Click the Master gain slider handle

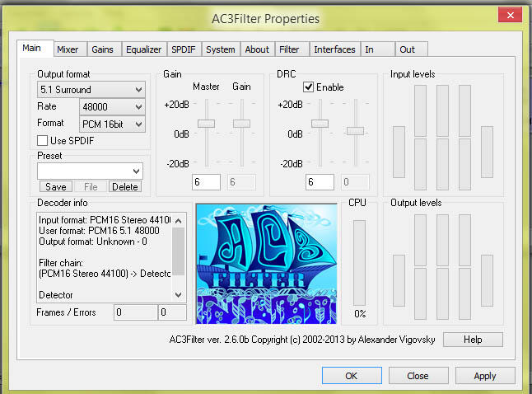tap(206, 124)
